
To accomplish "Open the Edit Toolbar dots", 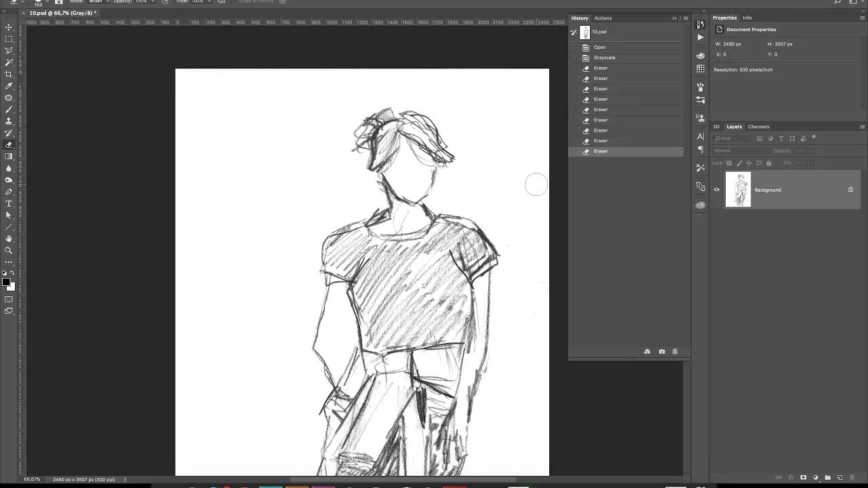I will (x=9, y=262).
